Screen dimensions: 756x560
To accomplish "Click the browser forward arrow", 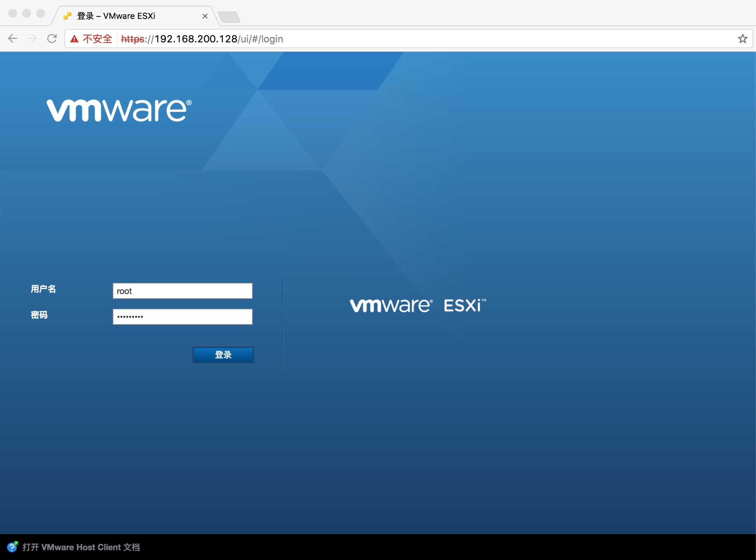I will click(x=33, y=38).
